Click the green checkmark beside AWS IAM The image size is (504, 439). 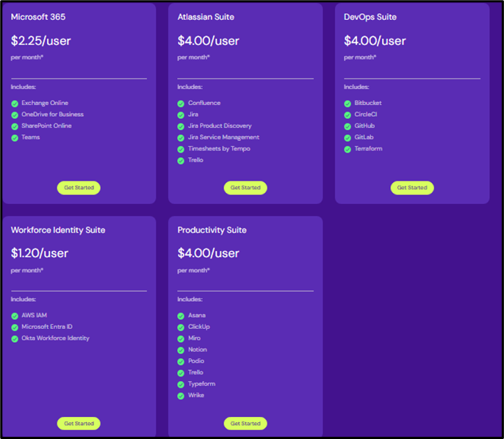click(15, 316)
